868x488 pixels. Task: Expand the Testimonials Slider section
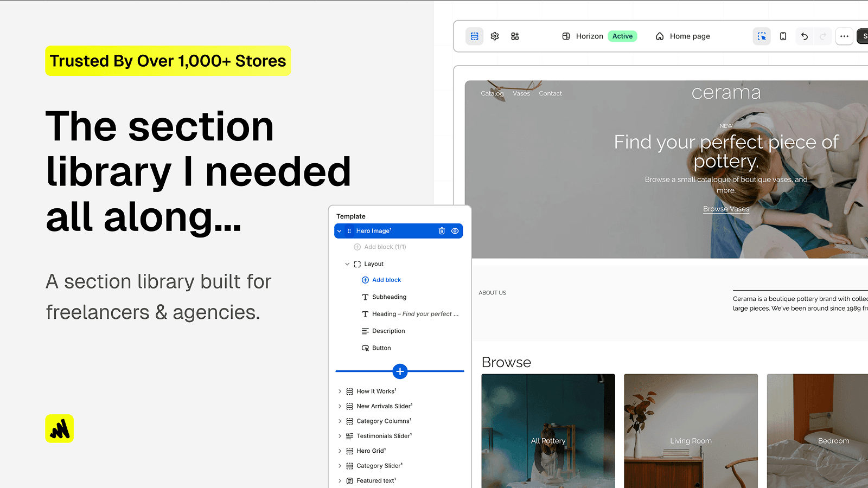tap(340, 436)
